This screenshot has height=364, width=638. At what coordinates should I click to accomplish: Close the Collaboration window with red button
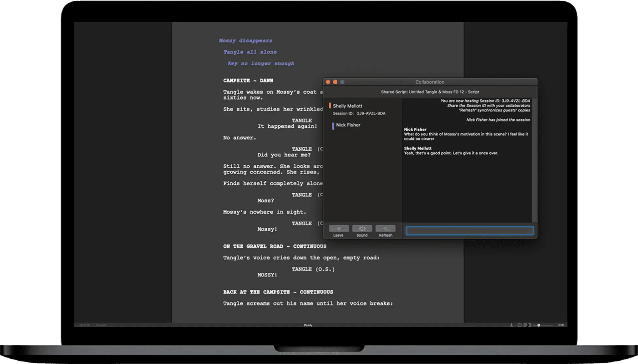click(x=328, y=82)
